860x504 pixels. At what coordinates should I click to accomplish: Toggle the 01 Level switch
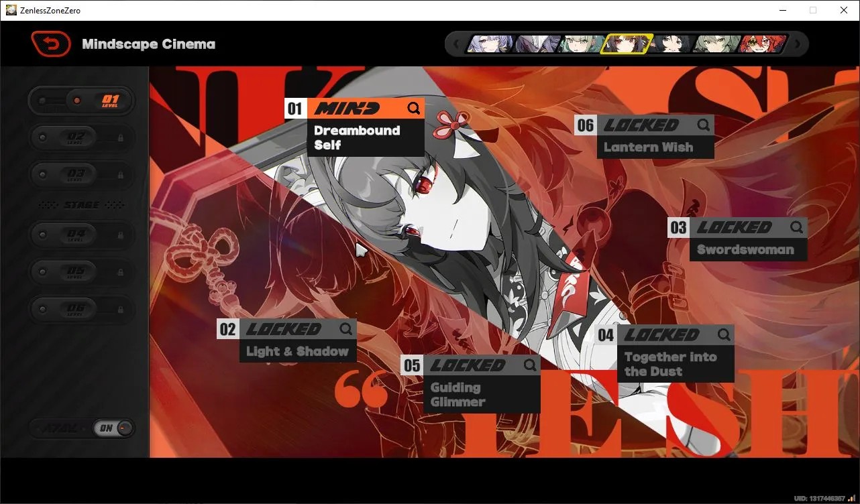tap(81, 101)
